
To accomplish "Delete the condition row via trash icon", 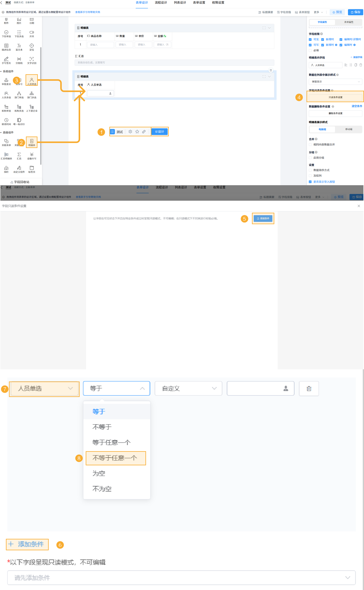I will [309, 388].
